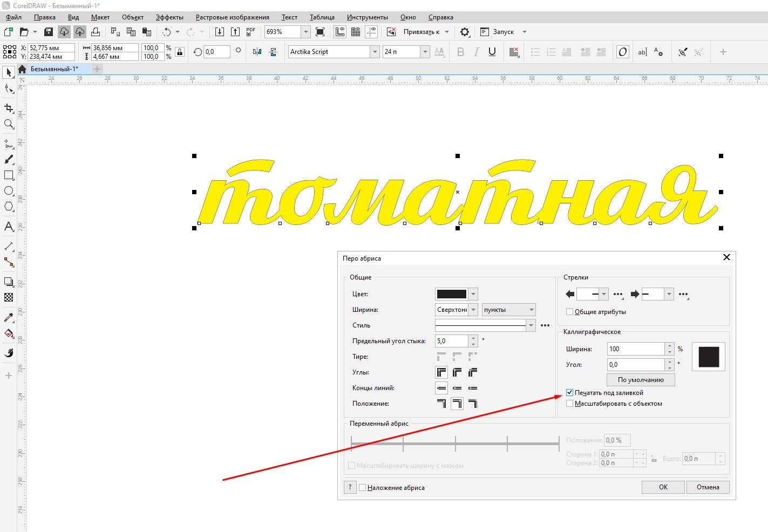Select the Ellipse tool
768x532 pixels.
(9, 191)
